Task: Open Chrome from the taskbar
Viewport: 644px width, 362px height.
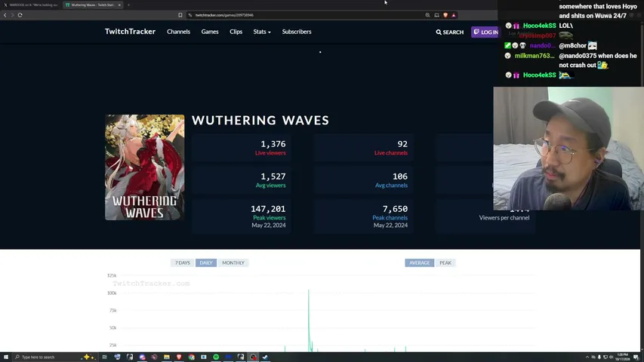Action: pyautogui.click(x=191, y=357)
